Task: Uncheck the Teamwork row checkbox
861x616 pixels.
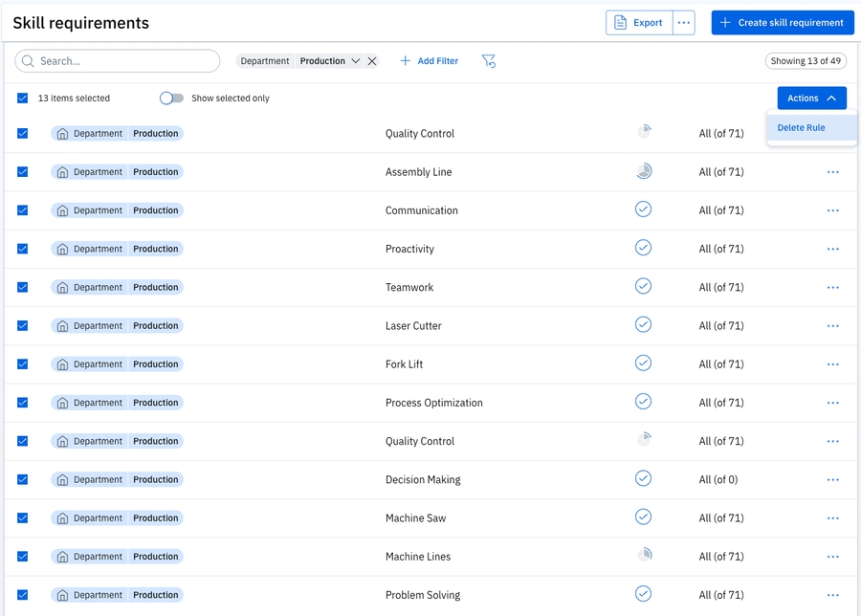Action: click(23, 287)
